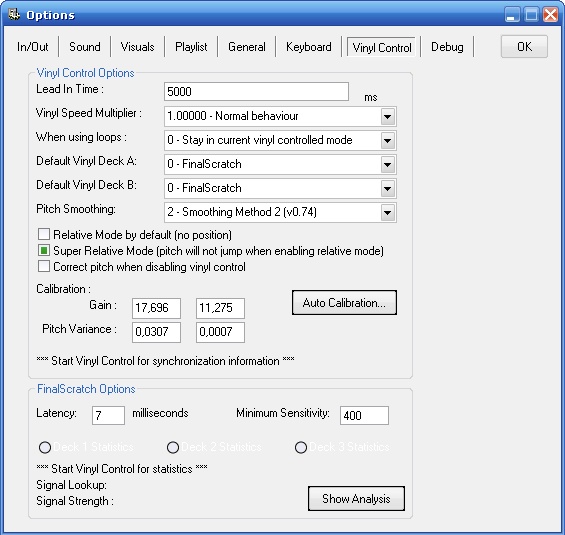Enable Relative Mode by default checkbox

pos(44,234)
